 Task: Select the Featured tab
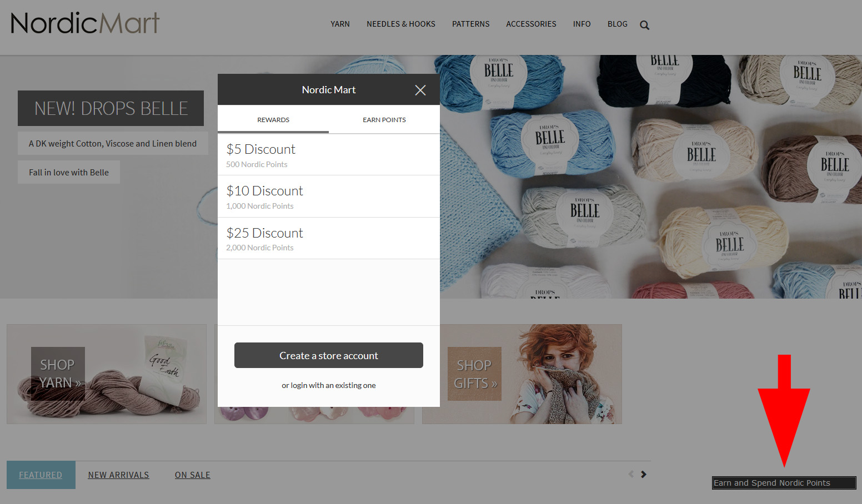tap(41, 475)
